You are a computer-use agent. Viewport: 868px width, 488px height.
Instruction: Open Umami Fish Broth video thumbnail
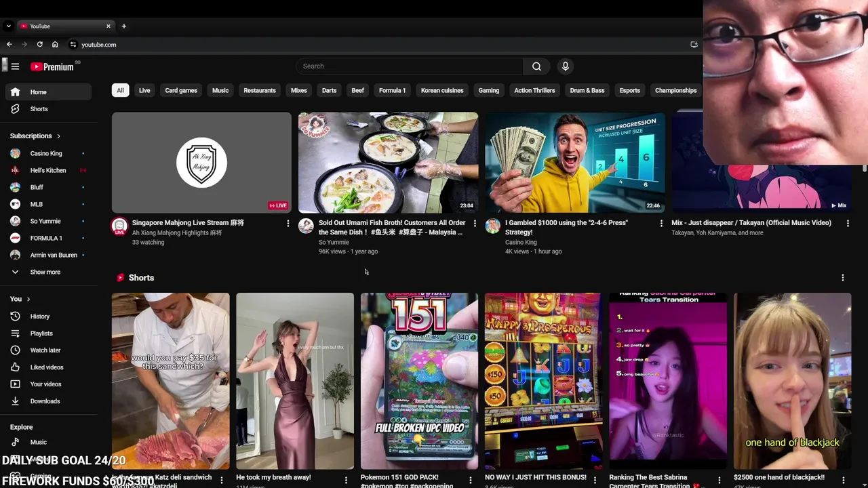[388, 163]
